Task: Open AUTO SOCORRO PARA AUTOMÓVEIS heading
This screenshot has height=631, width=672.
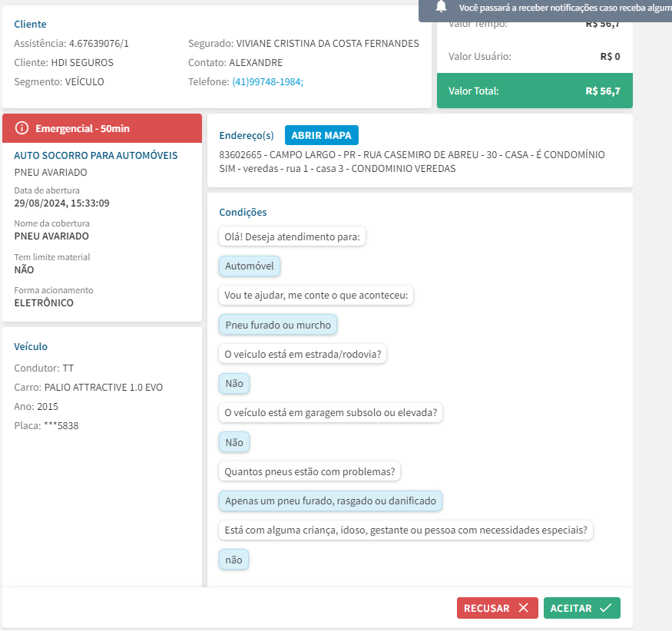Action: [96, 155]
